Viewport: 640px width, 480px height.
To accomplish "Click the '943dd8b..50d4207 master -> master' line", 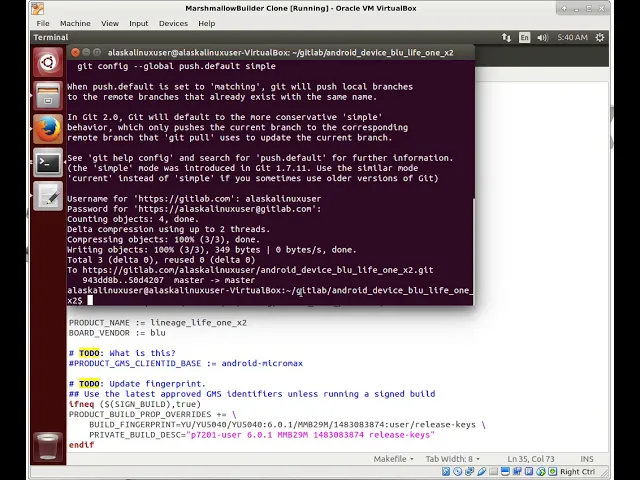I will [x=168, y=280].
